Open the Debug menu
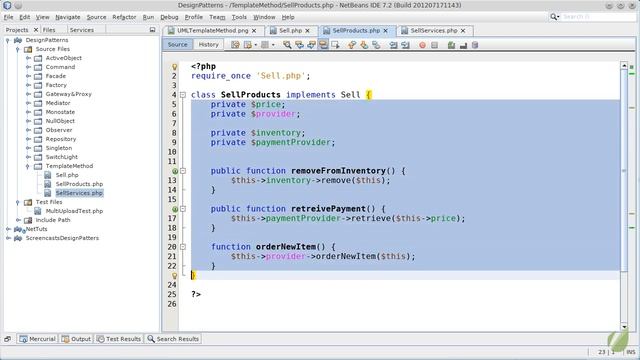Screen dimensions: 640x360 click(x=169, y=17)
